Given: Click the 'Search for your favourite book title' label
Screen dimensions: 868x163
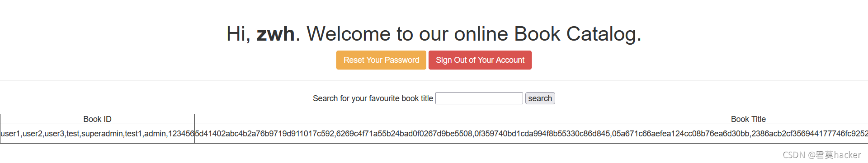Looking at the screenshot, I should (373, 98).
